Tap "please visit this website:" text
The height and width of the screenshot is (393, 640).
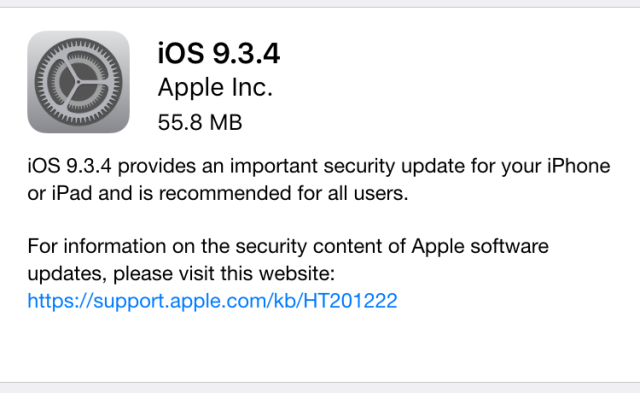pyautogui.click(x=224, y=273)
